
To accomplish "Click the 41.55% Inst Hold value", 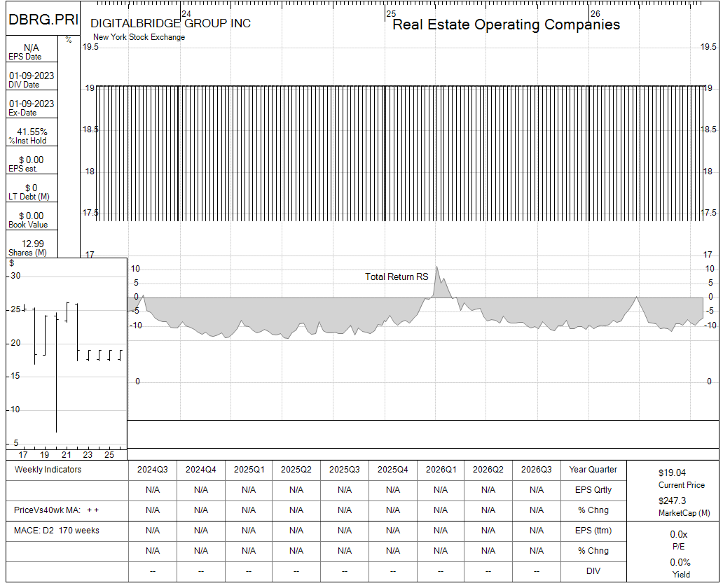I will [32, 132].
